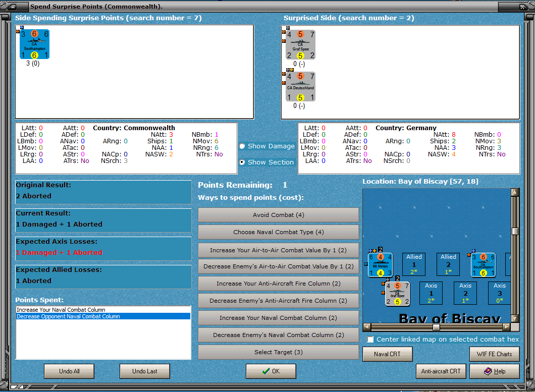Select the Show Damage radio button
The width and height of the screenshot is (535, 392).
242,146
